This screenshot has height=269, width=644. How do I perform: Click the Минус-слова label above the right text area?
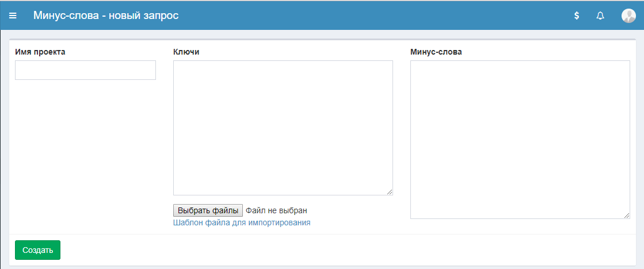pos(436,52)
